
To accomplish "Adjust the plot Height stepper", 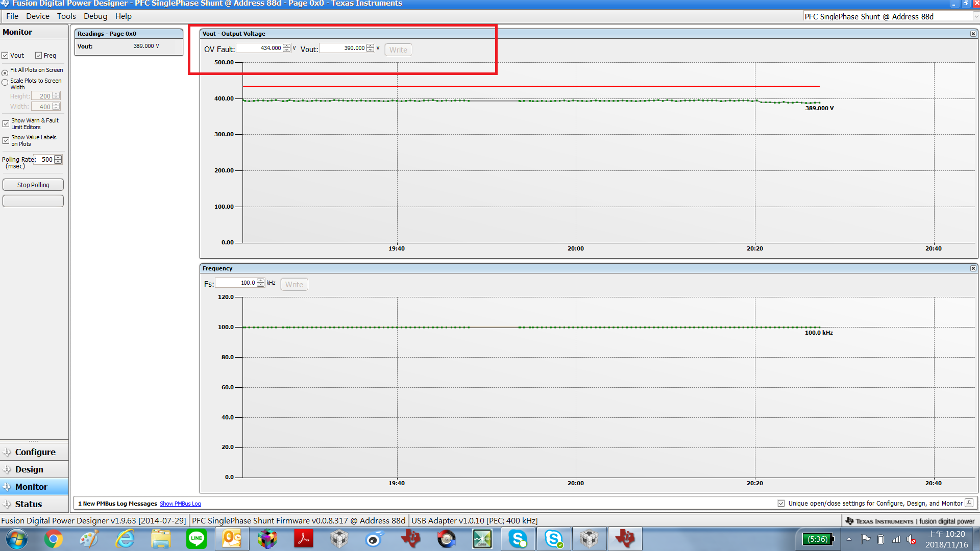I will 56,96.
